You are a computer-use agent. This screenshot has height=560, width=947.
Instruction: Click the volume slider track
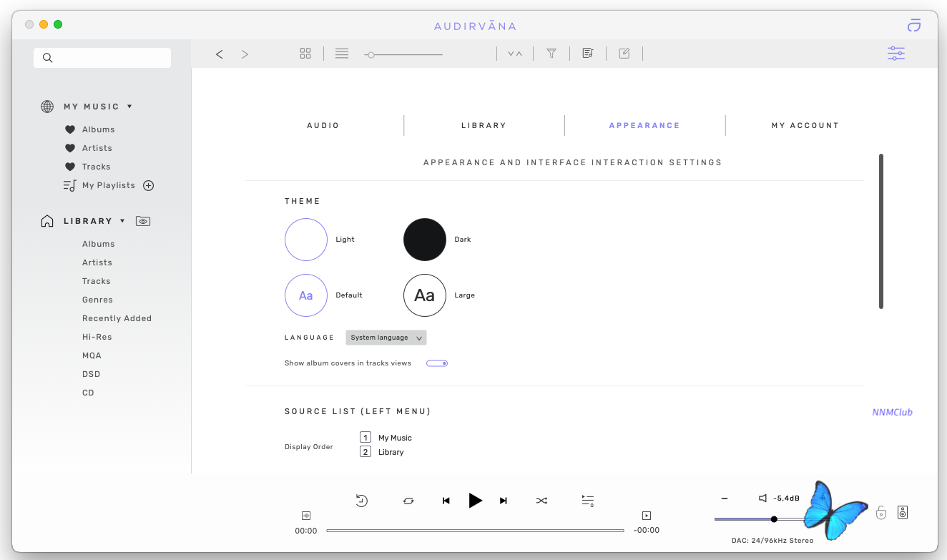pos(771,519)
